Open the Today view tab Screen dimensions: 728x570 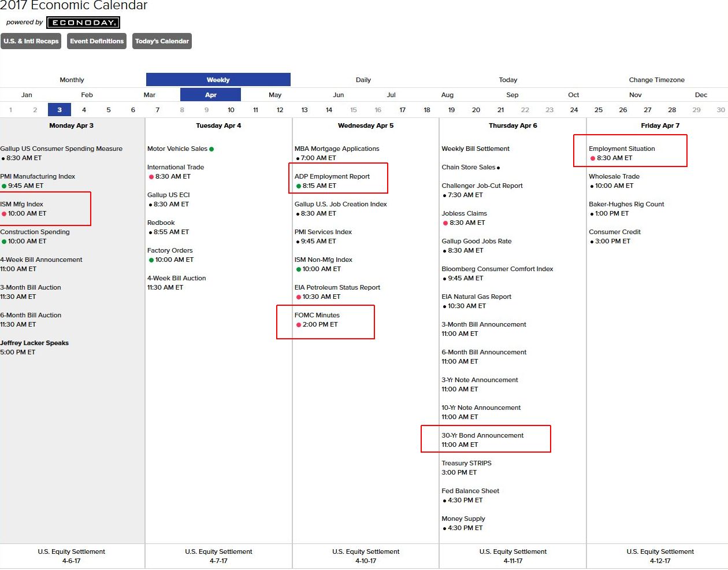click(x=508, y=80)
